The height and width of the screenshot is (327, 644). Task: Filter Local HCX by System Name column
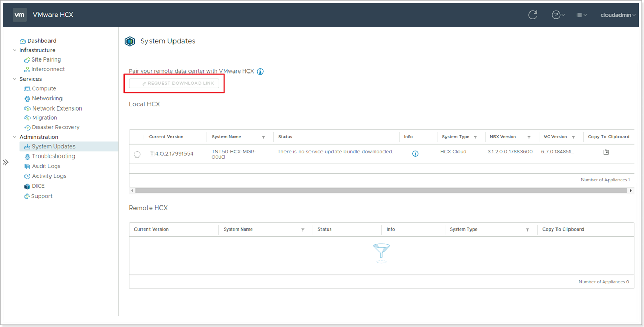pos(263,137)
